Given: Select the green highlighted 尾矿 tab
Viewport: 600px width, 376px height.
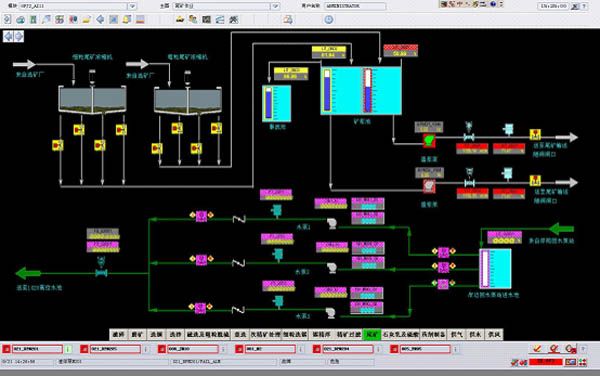Looking at the screenshot, I should point(371,334).
